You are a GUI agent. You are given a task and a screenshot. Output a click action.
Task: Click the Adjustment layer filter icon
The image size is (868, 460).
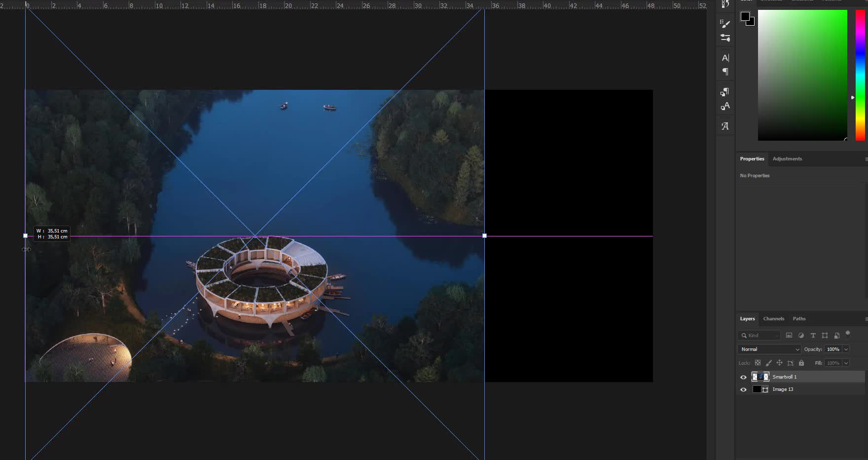[x=801, y=335]
